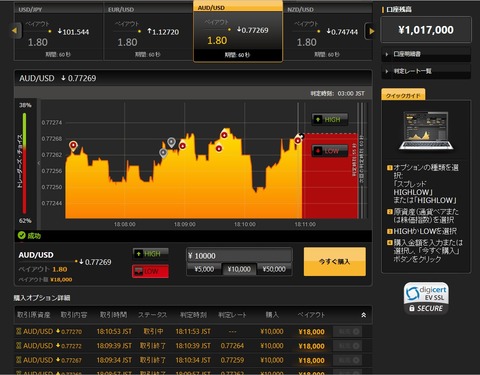This screenshot has height=375, width=480.
Task: Click the 購入オプション詳細 heading
Action: (42, 298)
